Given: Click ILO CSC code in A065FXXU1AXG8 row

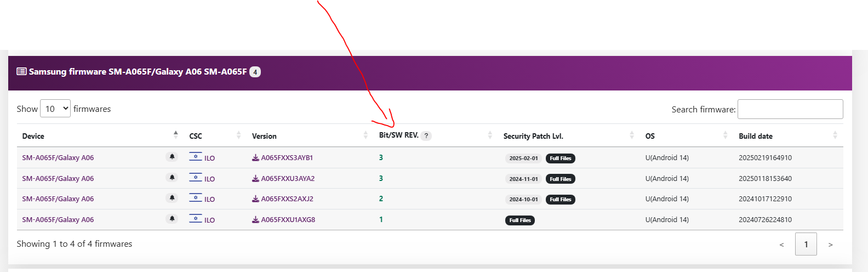Looking at the screenshot, I should click(x=209, y=220).
